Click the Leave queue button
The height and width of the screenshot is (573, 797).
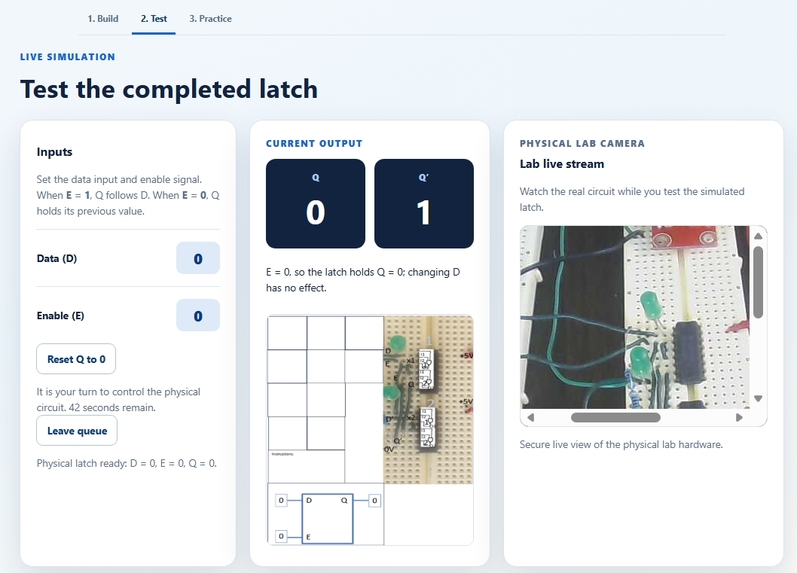(x=77, y=431)
